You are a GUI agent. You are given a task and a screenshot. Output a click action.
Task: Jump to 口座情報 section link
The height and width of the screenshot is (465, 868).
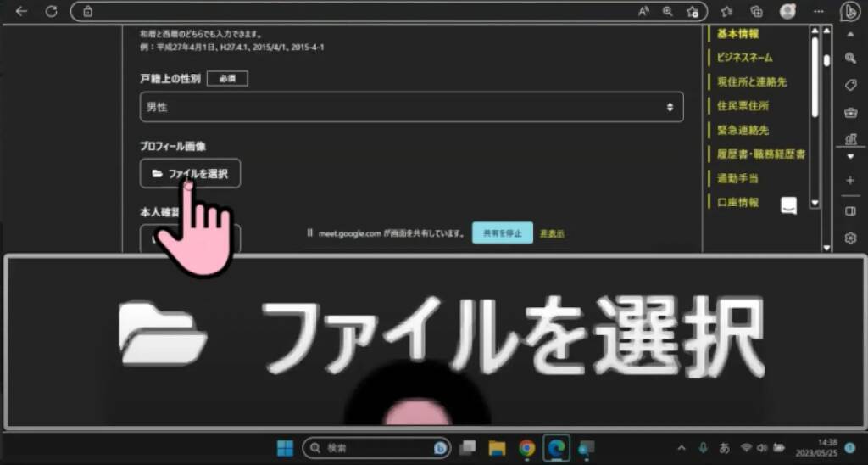[x=738, y=202]
